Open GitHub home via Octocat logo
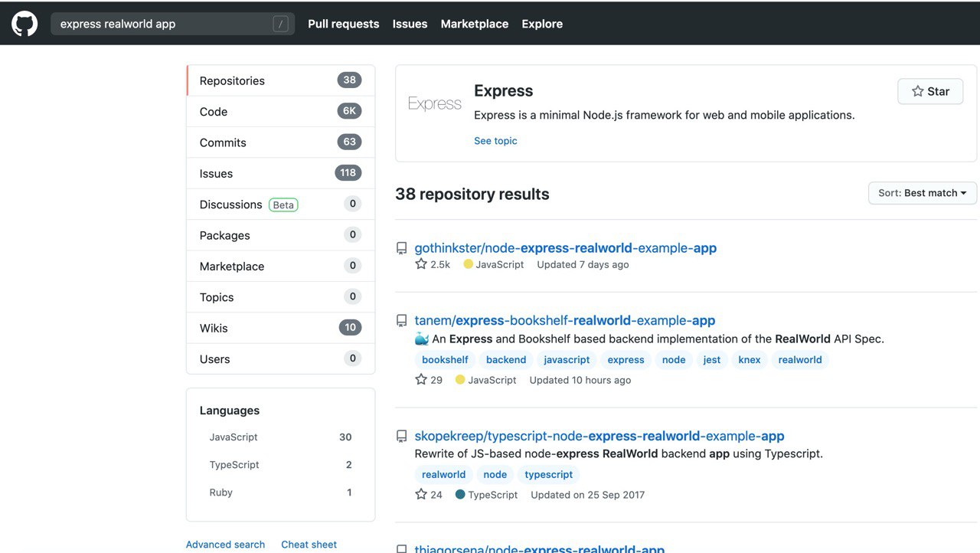This screenshot has width=980, height=553. (x=24, y=24)
